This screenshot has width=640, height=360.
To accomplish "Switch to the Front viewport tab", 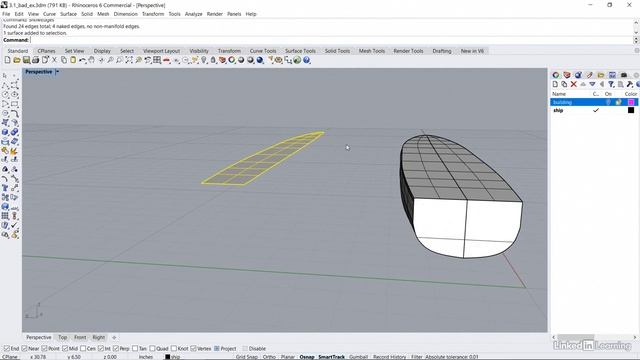I will [80, 337].
